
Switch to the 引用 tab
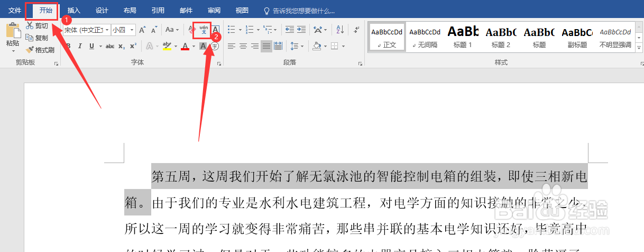click(x=158, y=11)
